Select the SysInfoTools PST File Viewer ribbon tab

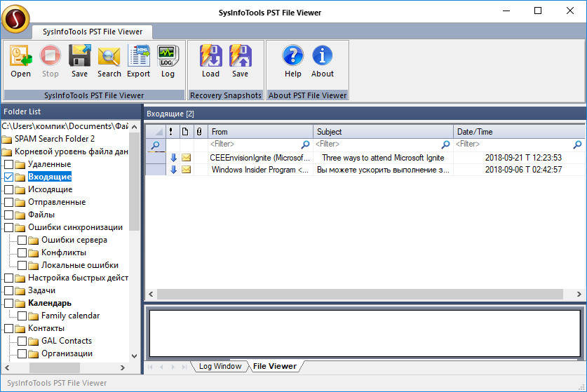tap(93, 32)
